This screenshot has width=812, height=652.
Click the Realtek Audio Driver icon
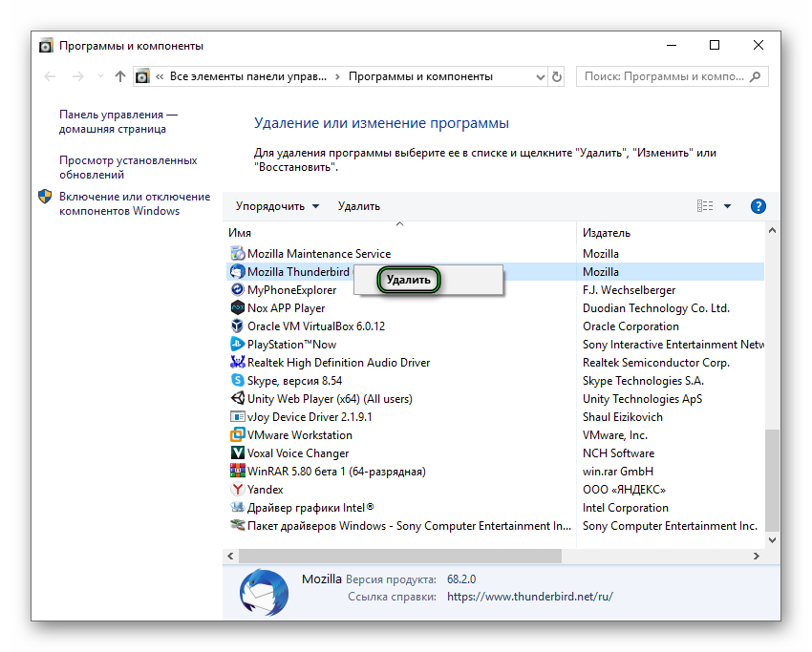click(237, 362)
